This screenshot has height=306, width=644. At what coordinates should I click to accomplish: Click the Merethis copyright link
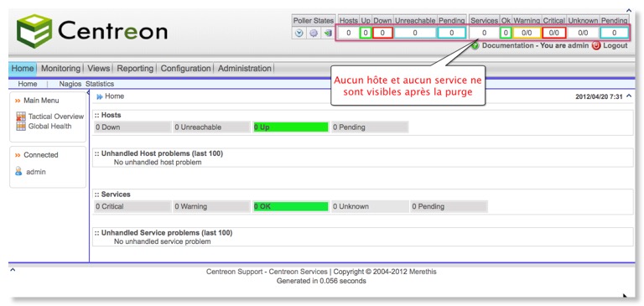pos(422,272)
